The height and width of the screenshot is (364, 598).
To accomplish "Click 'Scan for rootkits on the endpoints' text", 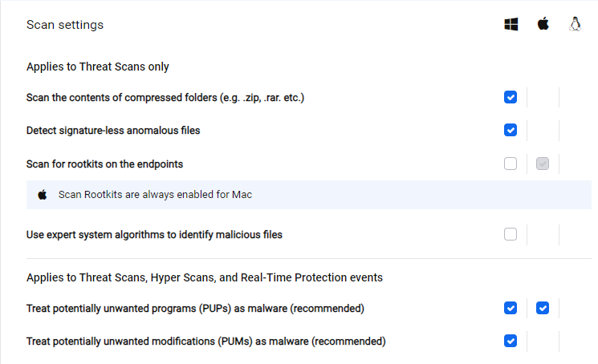I will coord(104,164).
